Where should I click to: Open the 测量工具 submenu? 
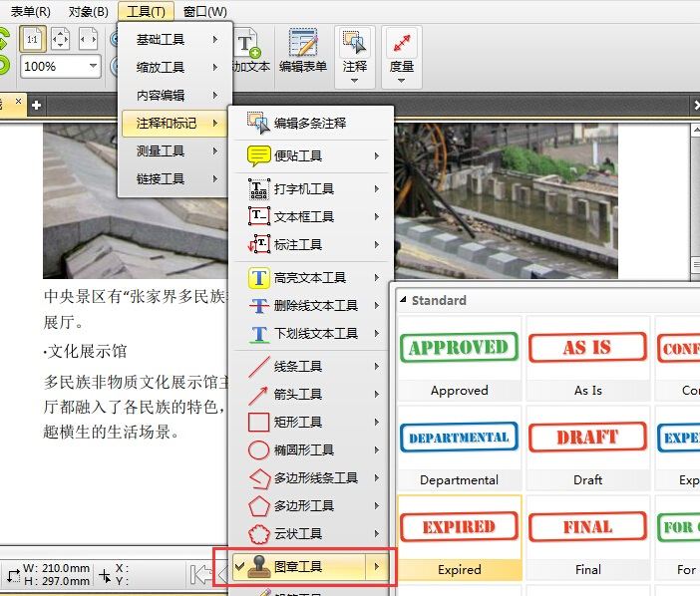(175, 150)
